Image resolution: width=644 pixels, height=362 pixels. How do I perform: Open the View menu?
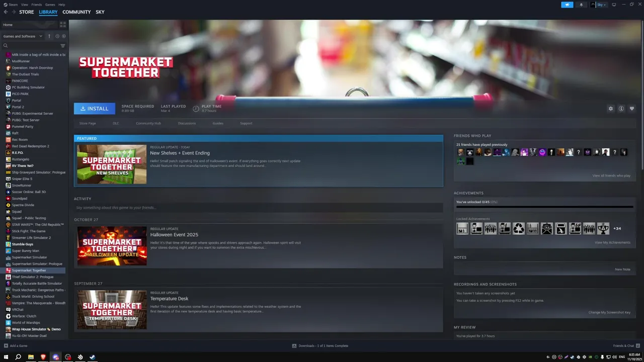pyautogui.click(x=24, y=5)
